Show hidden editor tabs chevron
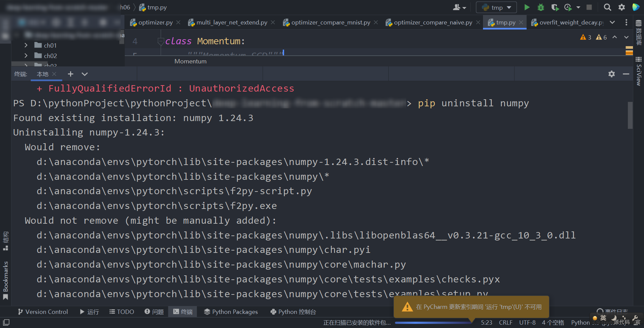 (612, 22)
